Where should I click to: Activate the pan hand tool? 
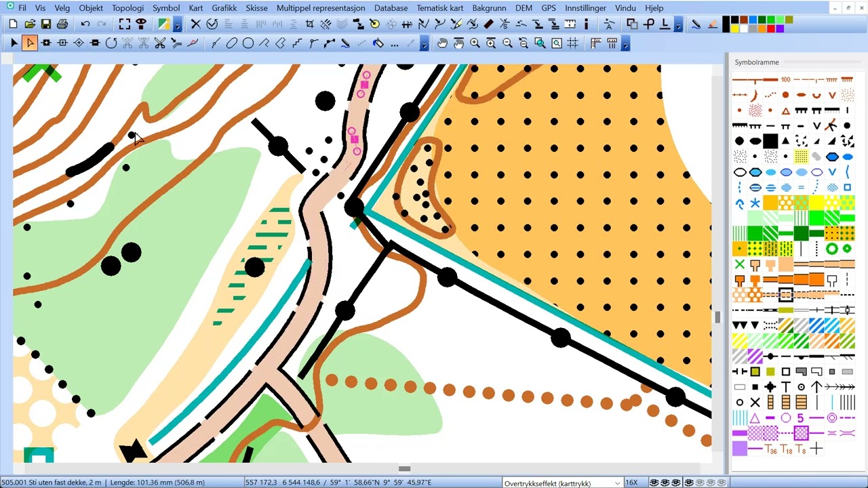coord(442,43)
